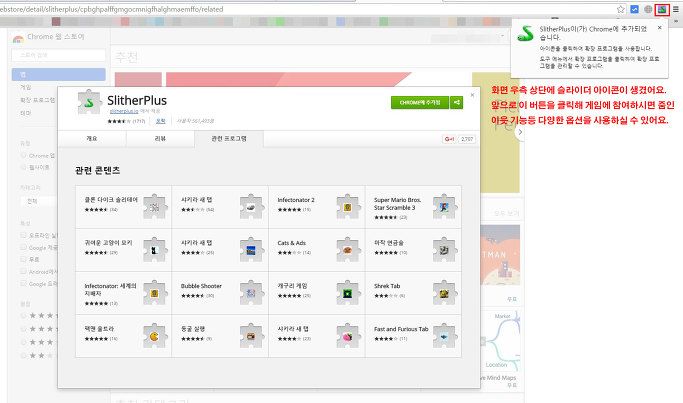Click the Super Mario Bros. Star Scramble 3 title
683x403 pixels.
[x=397, y=203]
